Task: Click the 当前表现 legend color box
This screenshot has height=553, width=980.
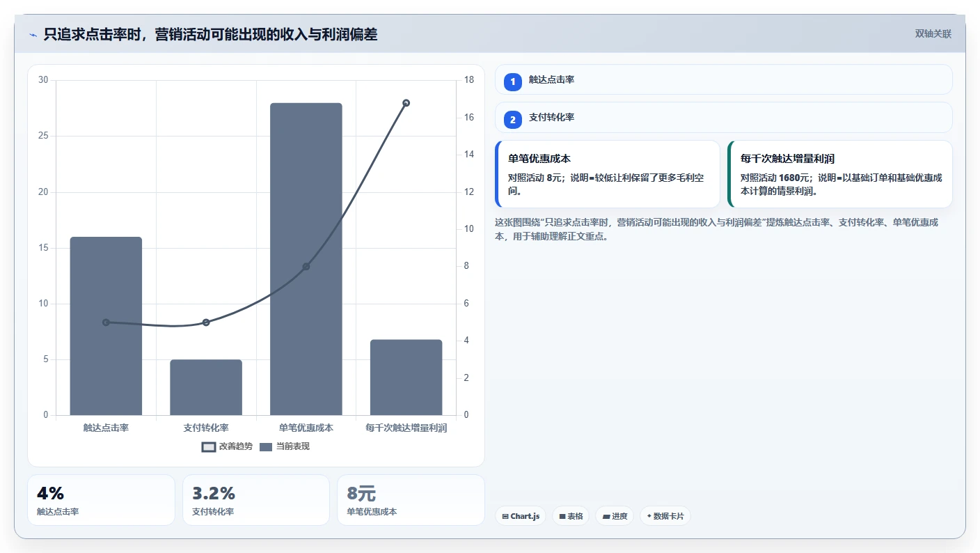Action: point(266,447)
